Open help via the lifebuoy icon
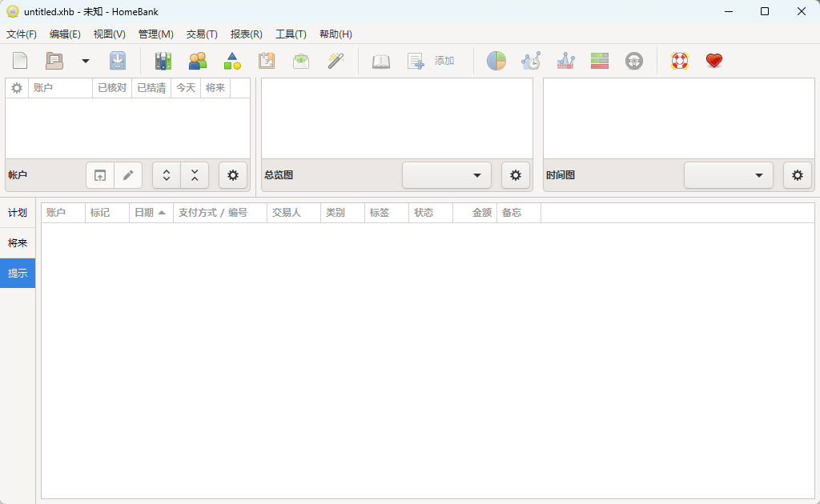This screenshot has width=820, height=504. [679, 61]
